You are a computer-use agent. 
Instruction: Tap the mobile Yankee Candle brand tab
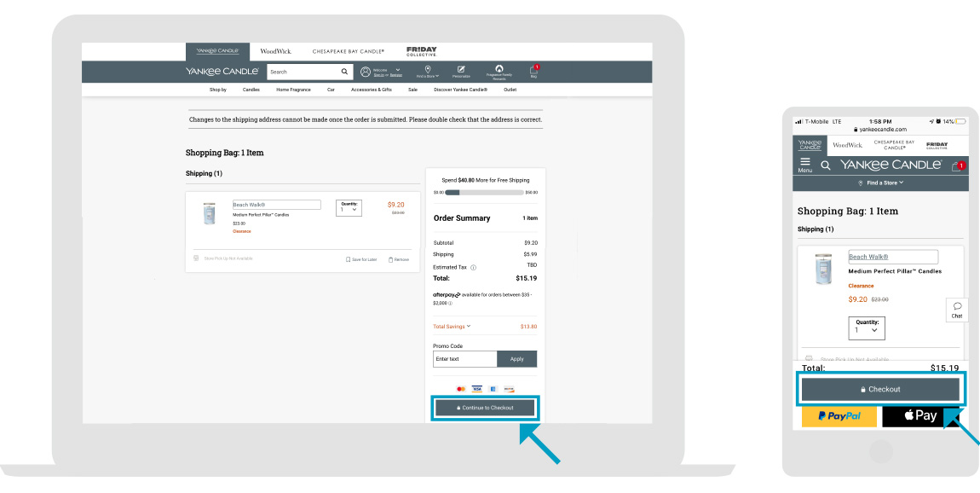pos(810,144)
